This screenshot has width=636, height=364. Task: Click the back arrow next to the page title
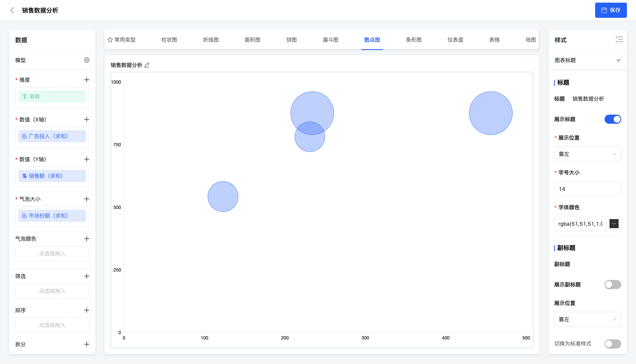[x=12, y=10]
